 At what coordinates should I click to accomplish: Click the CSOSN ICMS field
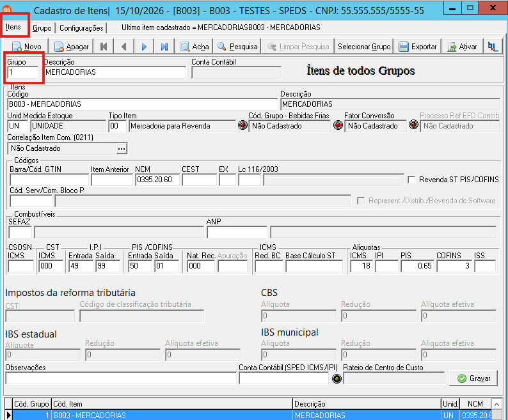point(20,266)
